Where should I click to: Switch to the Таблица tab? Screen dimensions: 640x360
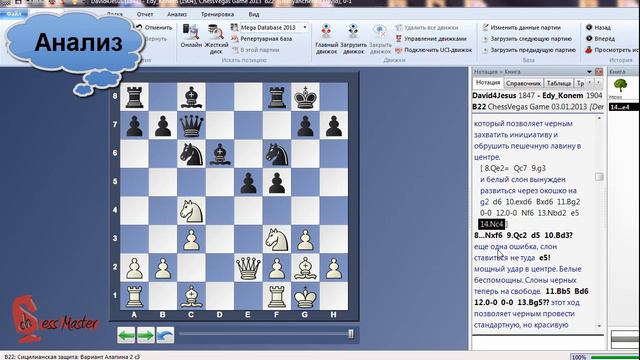[559, 83]
